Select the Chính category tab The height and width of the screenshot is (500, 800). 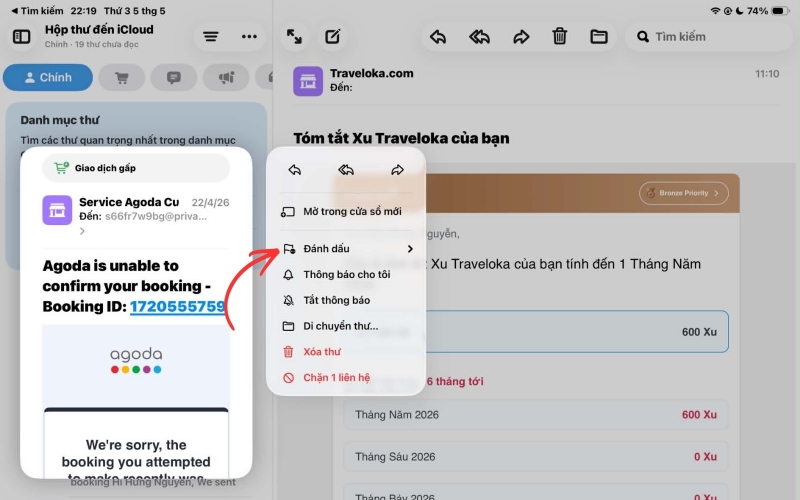tap(48, 78)
